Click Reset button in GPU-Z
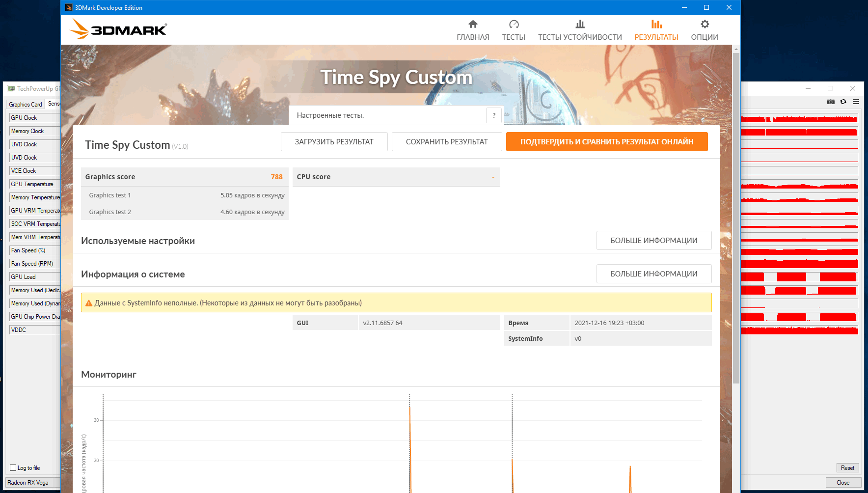868x493 pixels. click(x=847, y=467)
